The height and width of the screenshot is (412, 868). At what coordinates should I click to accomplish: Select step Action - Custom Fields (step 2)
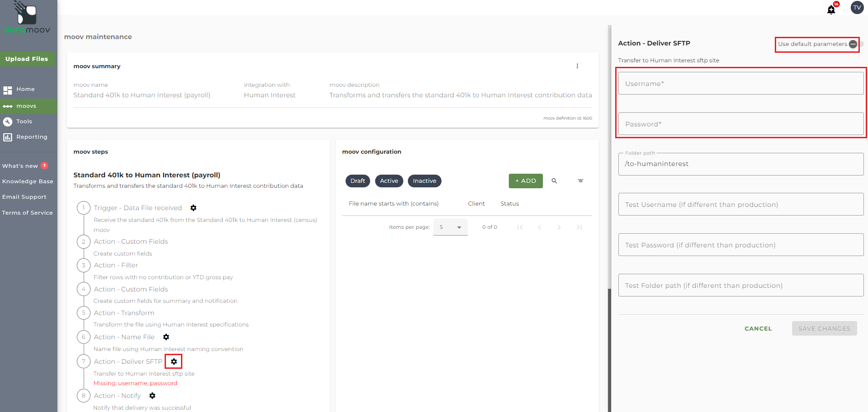pyautogui.click(x=131, y=241)
